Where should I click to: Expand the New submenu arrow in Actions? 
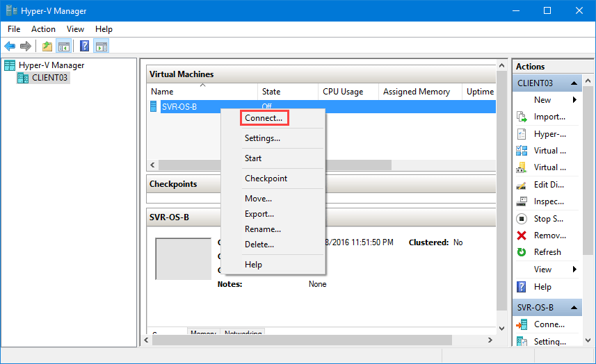[x=574, y=100]
